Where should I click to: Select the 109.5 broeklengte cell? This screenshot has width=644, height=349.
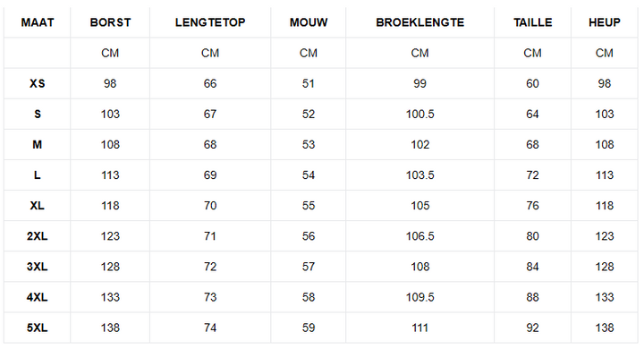coord(419,297)
